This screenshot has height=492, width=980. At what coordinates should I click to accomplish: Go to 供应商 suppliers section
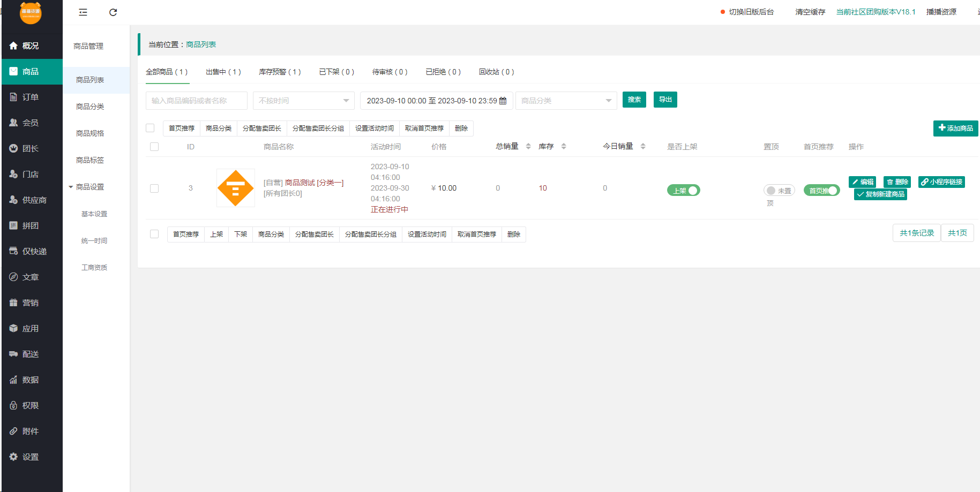(32, 200)
